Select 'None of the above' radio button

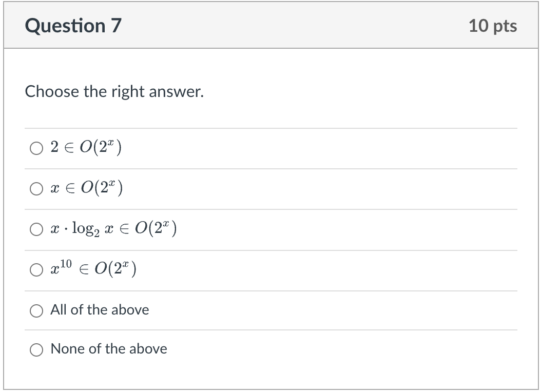tap(36, 349)
